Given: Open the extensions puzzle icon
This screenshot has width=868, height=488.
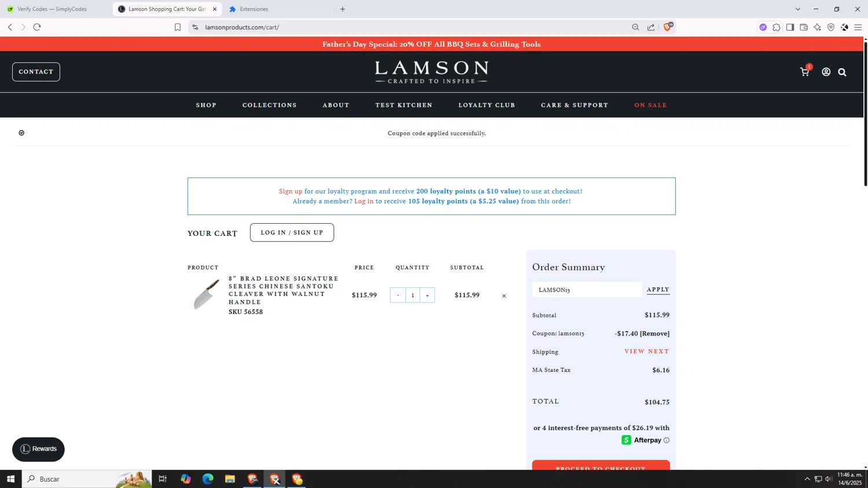Looking at the screenshot, I should pos(777,27).
